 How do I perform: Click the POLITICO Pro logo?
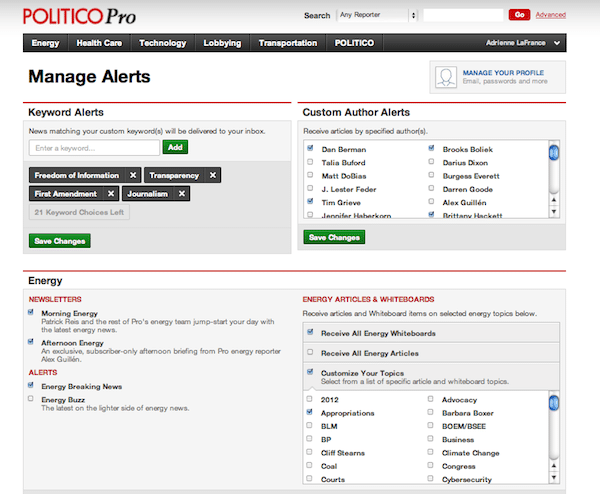pyautogui.click(x=80, y=16)
